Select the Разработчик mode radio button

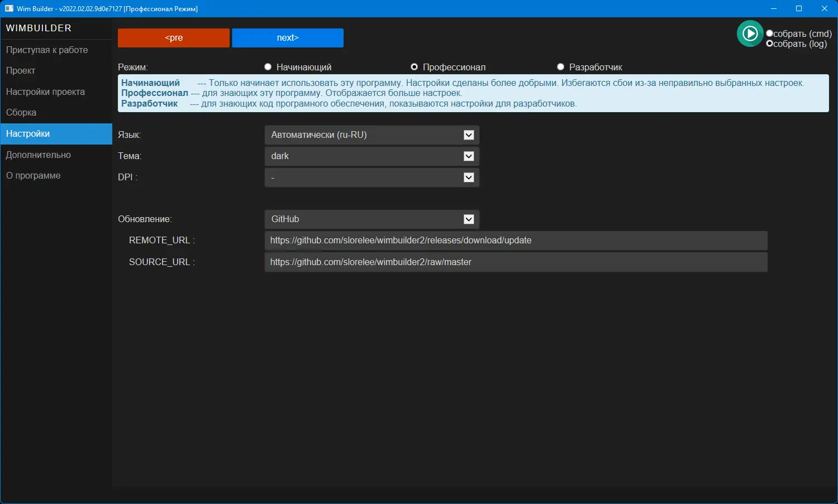[x=560, y=66]
